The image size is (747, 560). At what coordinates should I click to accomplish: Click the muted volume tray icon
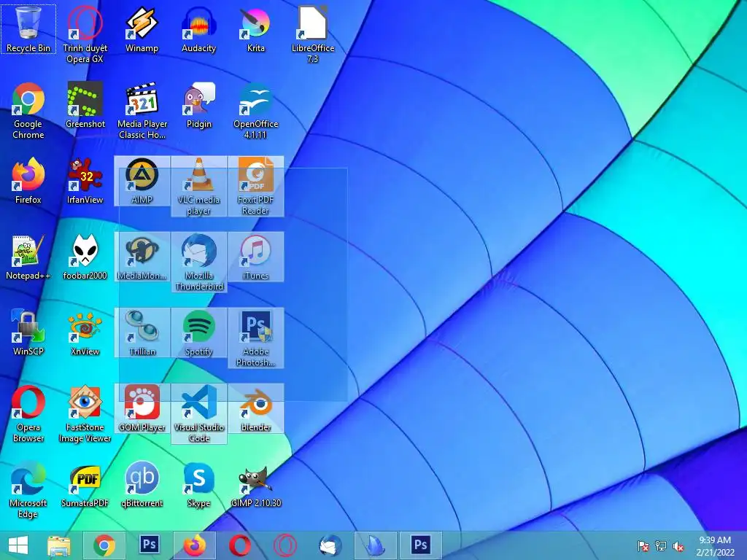click(x=678, y=546)
